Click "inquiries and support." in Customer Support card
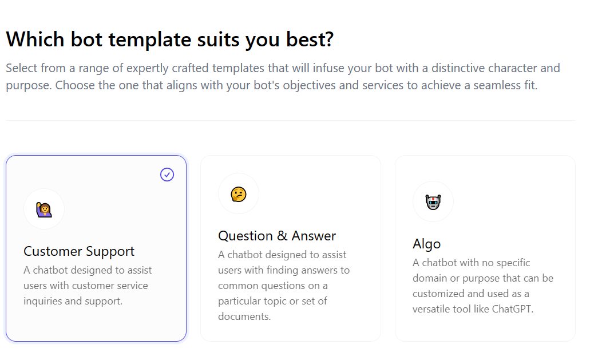Screen dimensions: 598x364 tap(73, 301)
